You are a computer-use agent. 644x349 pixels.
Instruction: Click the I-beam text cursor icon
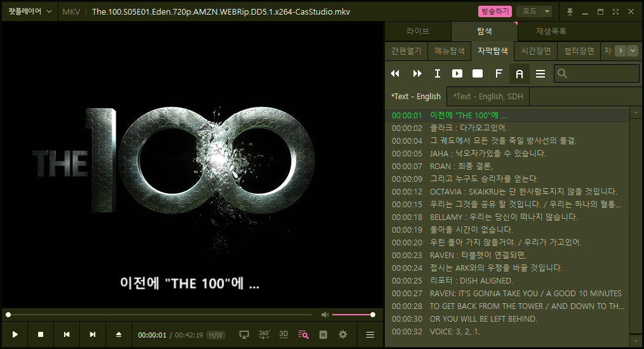(438, 74)
